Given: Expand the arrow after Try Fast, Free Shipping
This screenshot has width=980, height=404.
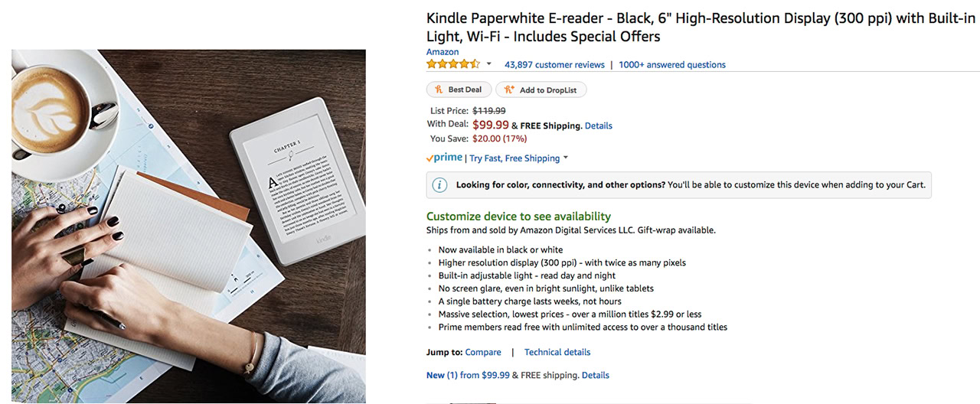Looking at the screenshot, I should pos(566,158).
